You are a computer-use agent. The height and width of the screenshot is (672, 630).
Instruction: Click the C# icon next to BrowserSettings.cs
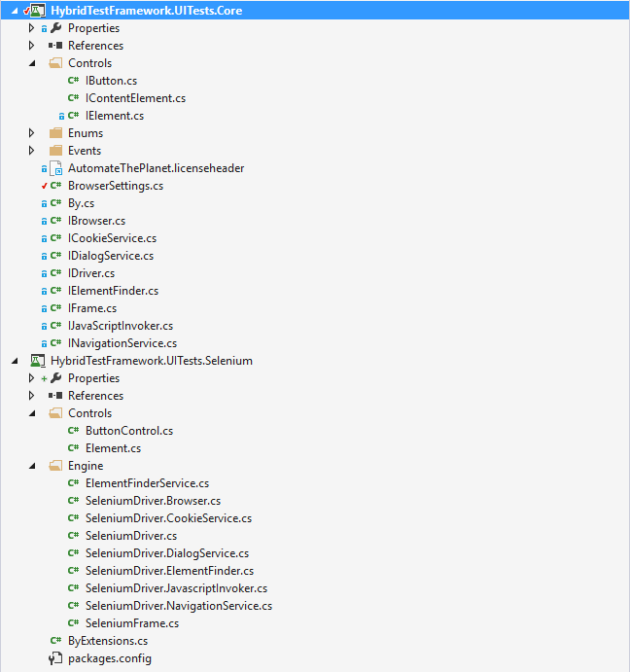click(x=55, y=185)
